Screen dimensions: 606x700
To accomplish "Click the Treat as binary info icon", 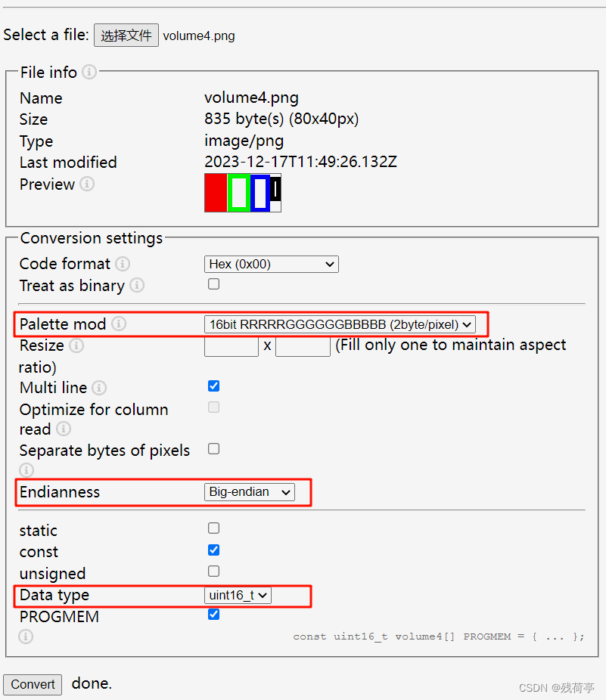I will 137,286.
